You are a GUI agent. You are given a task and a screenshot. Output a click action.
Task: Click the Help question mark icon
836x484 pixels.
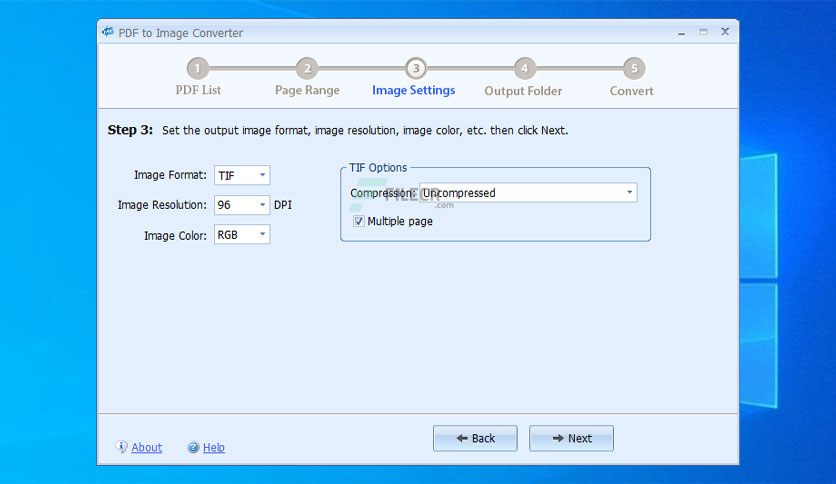193,447
